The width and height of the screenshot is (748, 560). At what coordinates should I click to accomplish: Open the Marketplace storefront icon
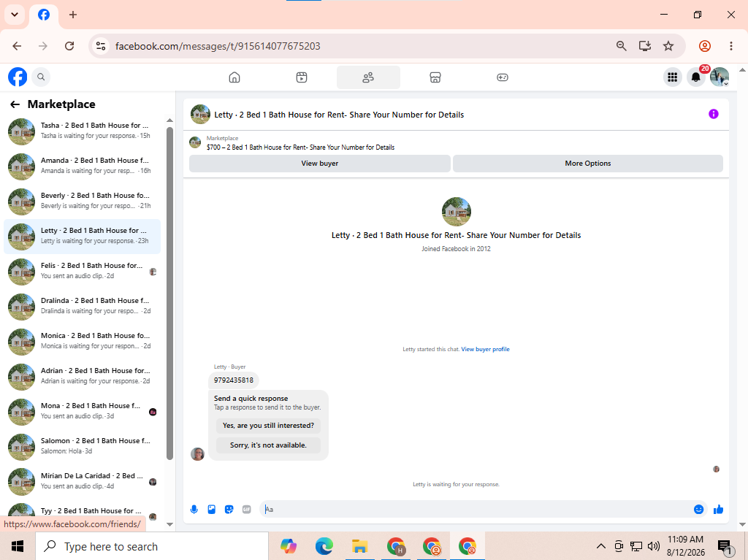click(435, 77)
